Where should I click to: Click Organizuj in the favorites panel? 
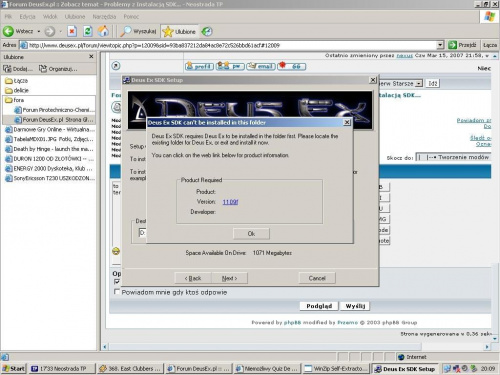pyautogui.click(x=58, y=69)
